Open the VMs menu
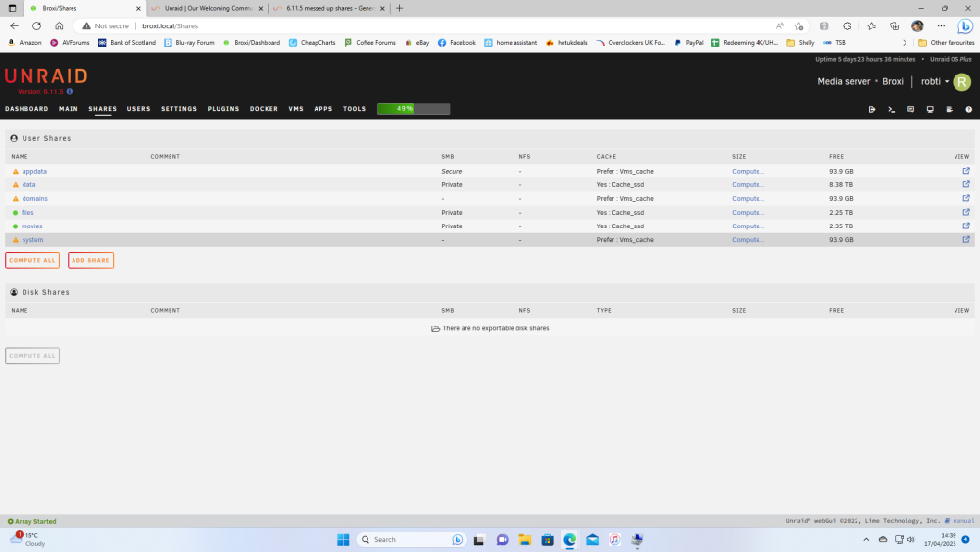This screenshot has height=552, width=980. pos(296,109)
